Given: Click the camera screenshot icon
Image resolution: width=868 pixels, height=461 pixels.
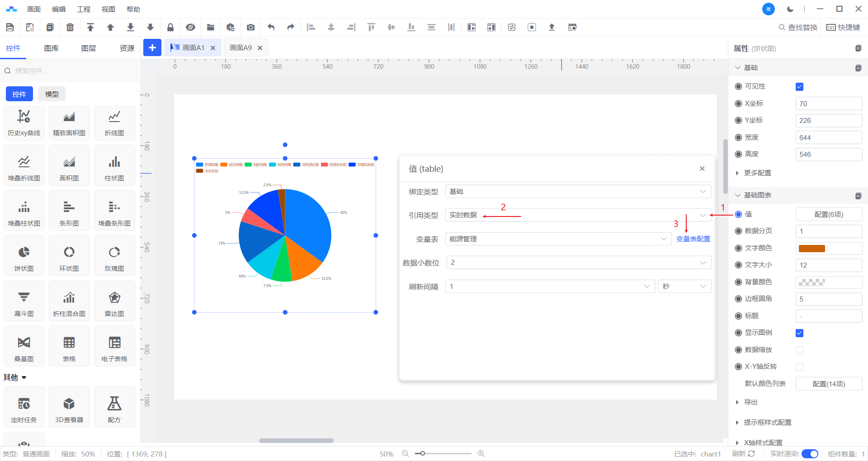Looking at the screenshot, I should tap(250, 28).
